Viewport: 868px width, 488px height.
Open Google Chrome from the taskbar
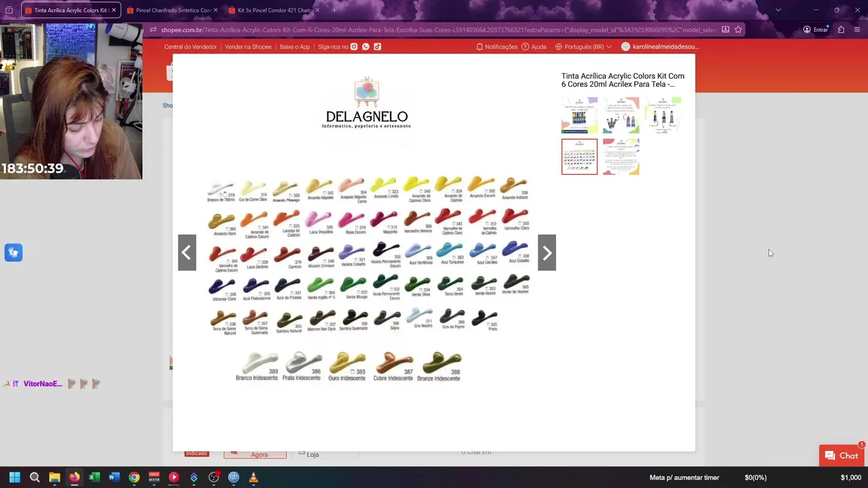coord(134,477)
